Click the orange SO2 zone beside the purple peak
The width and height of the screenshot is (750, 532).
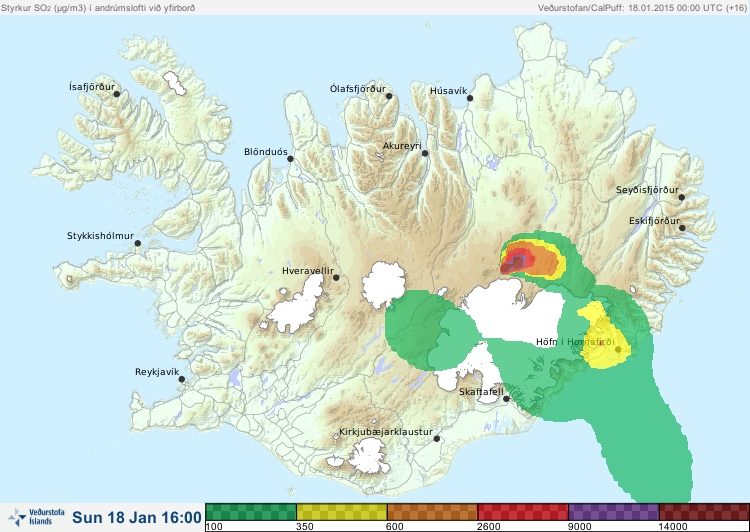[544, 262]
